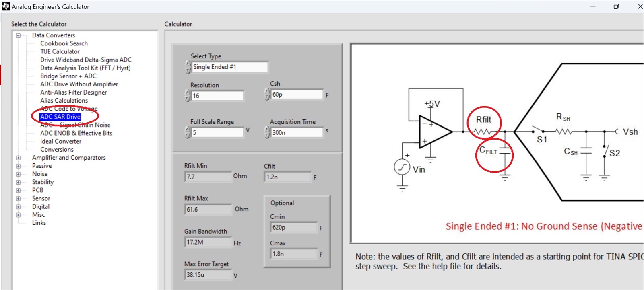Image resolution: width=644 pixels, height=290 pixels.
Task: Click the Gain Bandwidth value 17.2M
Action: pyautogui.click(x=208, y=242)
